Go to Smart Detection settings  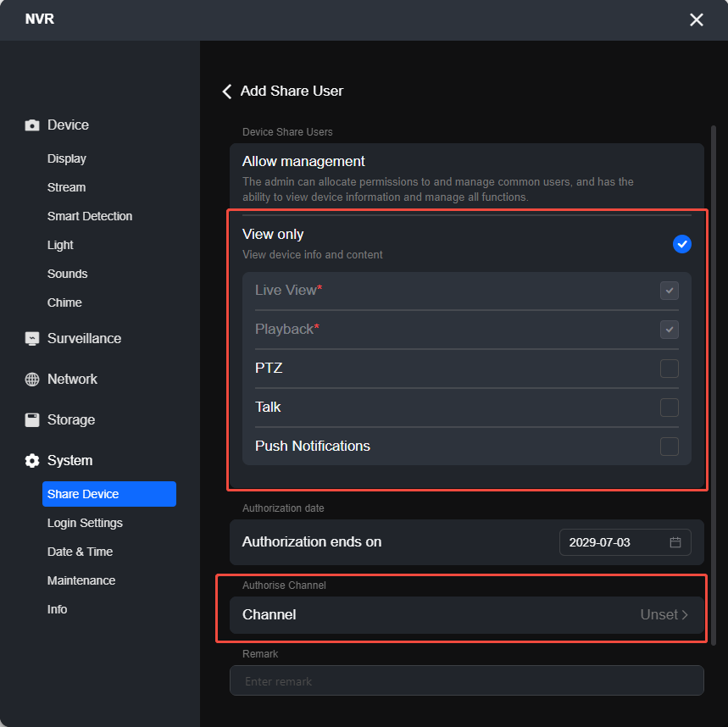pos(90,216)
